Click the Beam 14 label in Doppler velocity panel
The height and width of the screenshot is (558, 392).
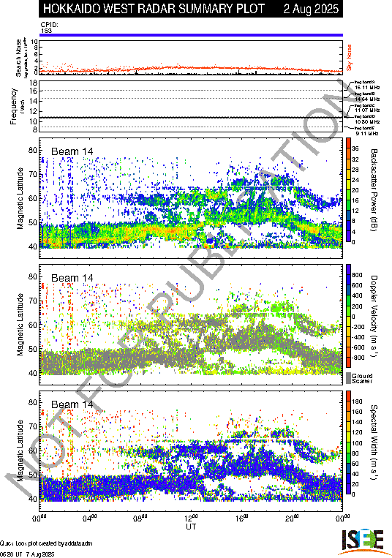coord(72,278)
